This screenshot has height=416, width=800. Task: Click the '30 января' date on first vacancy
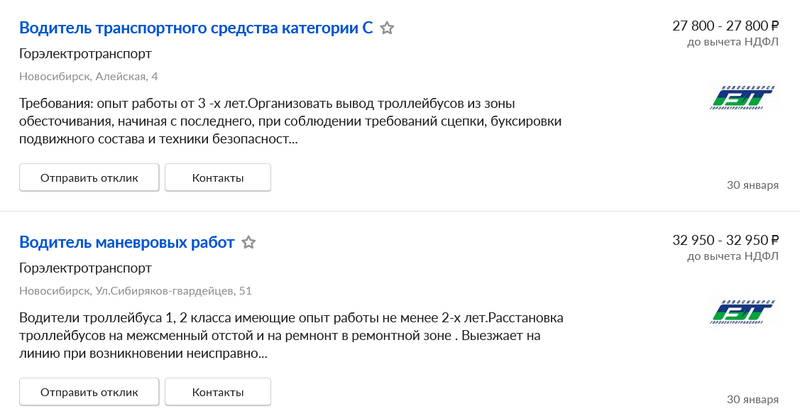[752, 185]
